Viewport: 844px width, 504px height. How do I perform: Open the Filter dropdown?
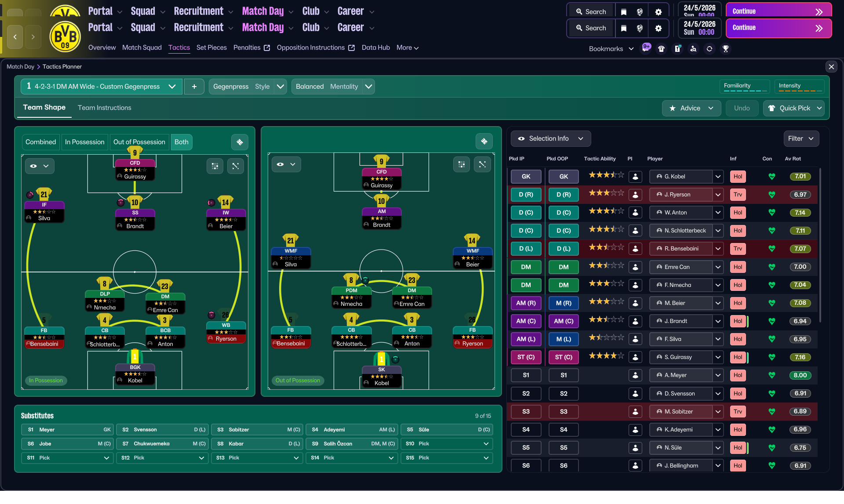pos(801,138)
